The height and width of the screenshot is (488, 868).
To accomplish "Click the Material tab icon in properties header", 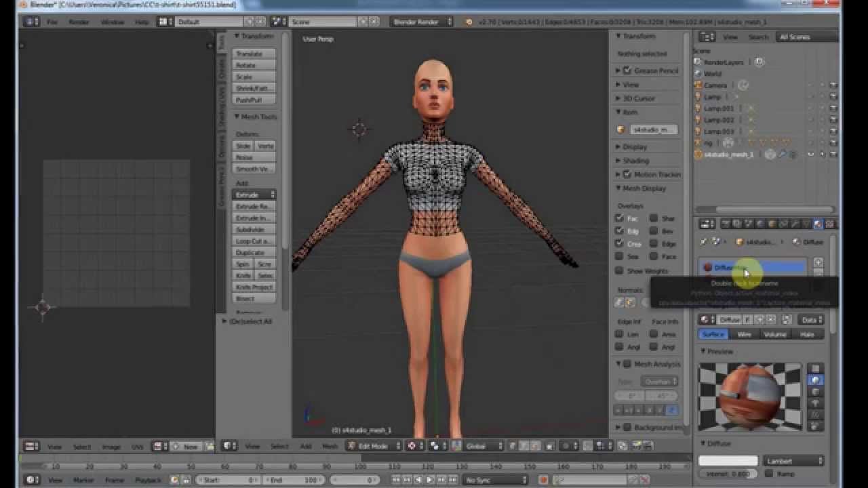I will [x=818, y=224].
